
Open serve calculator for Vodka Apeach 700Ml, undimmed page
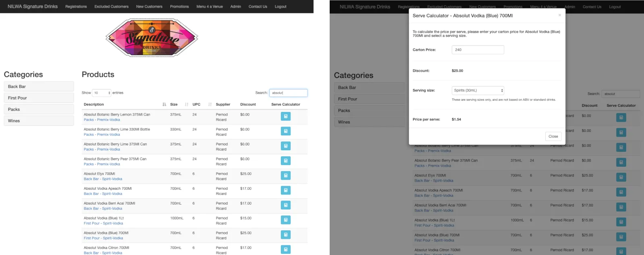(x=286, y=190)
